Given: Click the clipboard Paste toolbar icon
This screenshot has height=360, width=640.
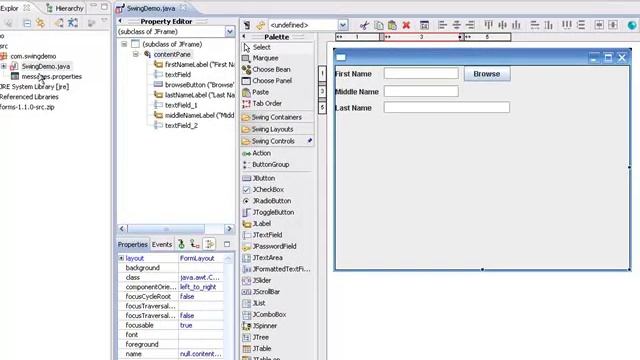Looking at the screenshot, I should pyautogui.click(x=392, y=25).
